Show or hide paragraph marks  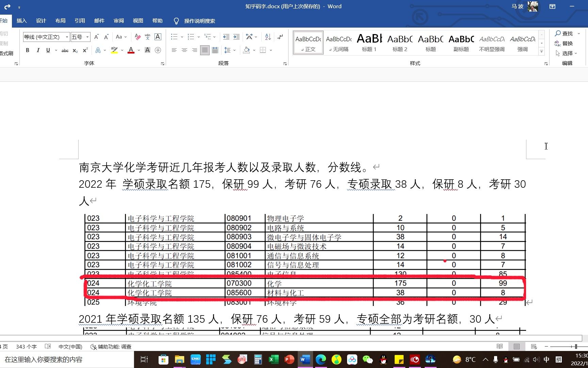point(280,37)
